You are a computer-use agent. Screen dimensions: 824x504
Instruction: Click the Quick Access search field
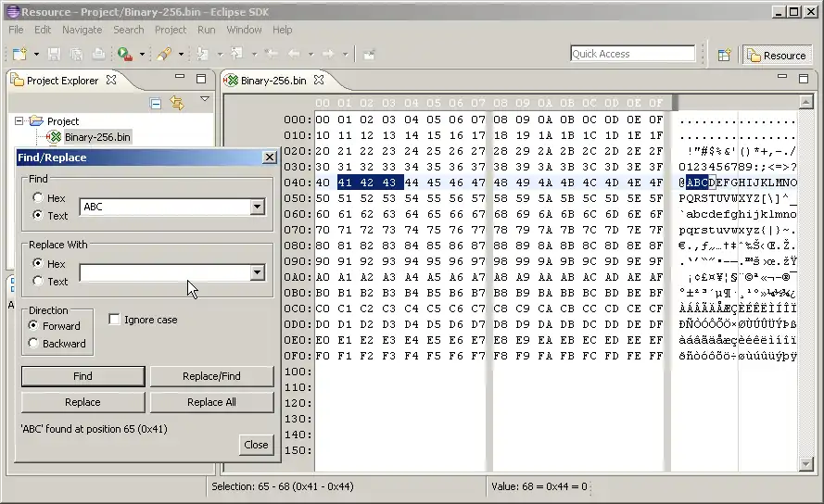(632, 54)
